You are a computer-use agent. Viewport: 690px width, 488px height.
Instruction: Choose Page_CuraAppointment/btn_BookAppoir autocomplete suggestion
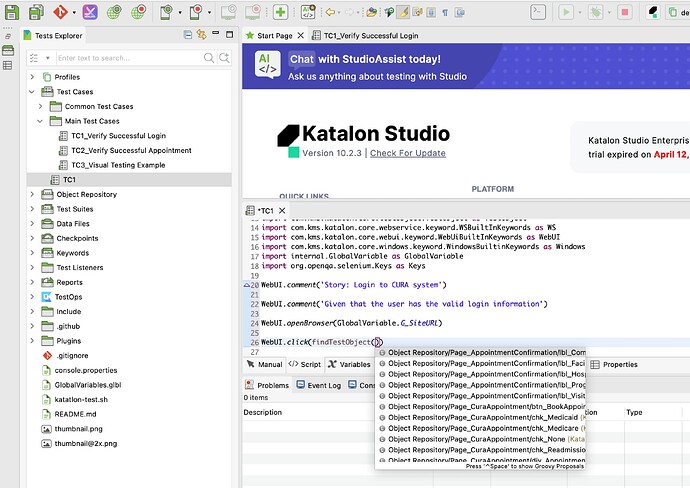482,407
